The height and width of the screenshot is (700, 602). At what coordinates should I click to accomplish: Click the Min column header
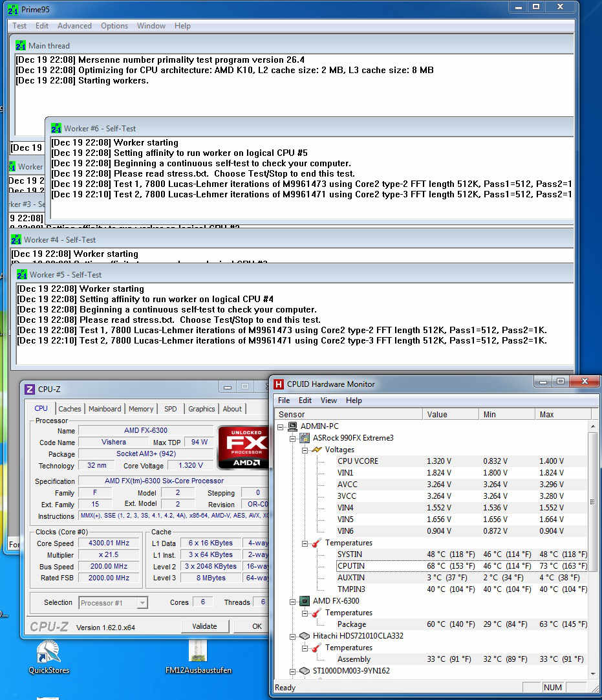(506, 414)
